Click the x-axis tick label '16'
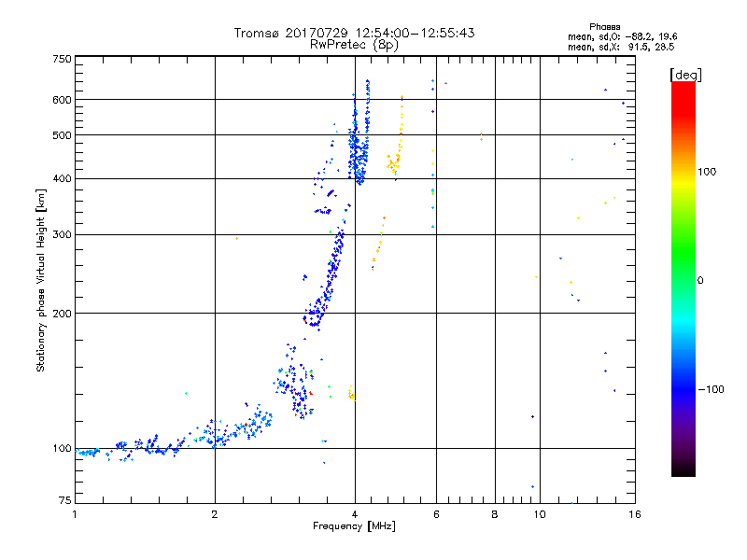The height and width of the screenshot is (560, 747). (x=635, y=515)
